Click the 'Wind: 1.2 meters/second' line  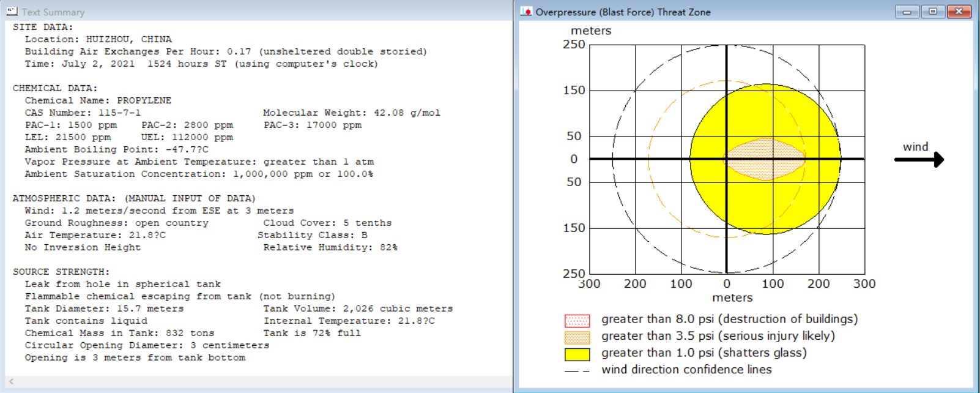pos(159,211)
